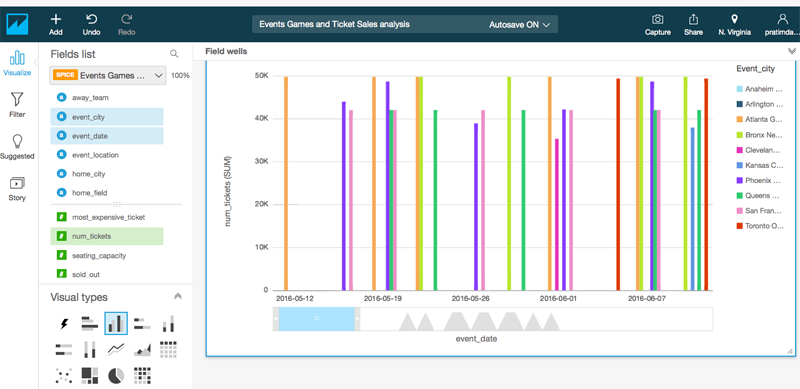The width and height of the screenshot is (800, 389).
Task: Open the Visualize panel
Action: [17, 63]
